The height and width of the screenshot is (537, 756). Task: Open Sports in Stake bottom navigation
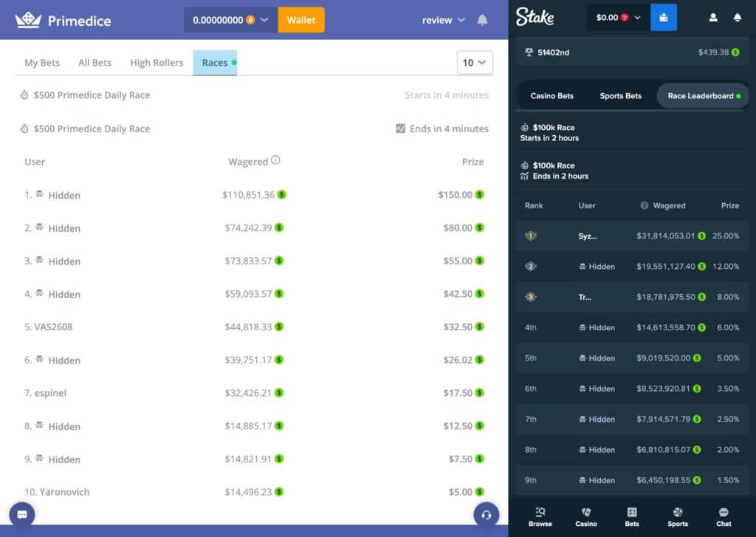coord(678,517)
